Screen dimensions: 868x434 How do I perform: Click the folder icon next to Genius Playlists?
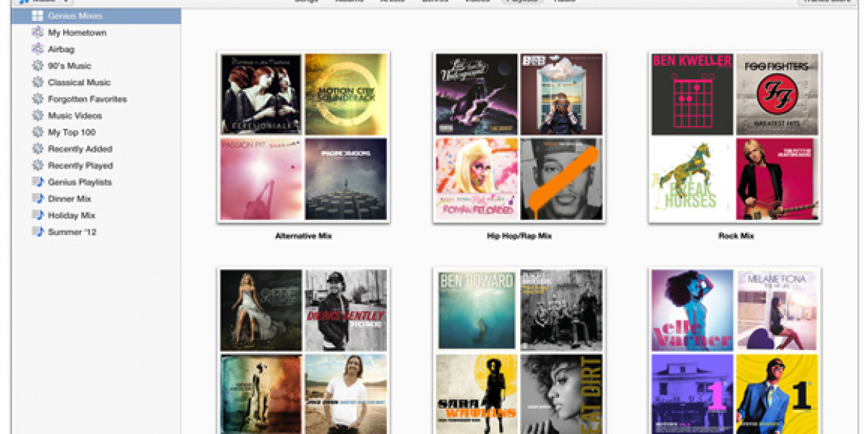coord(38,182)
